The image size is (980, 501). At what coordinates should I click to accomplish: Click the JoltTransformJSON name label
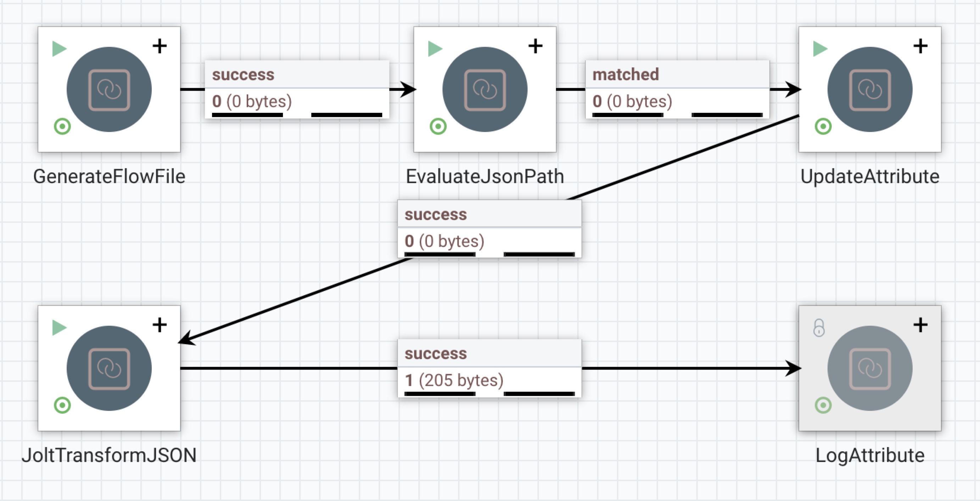click(x=109, y=455)
